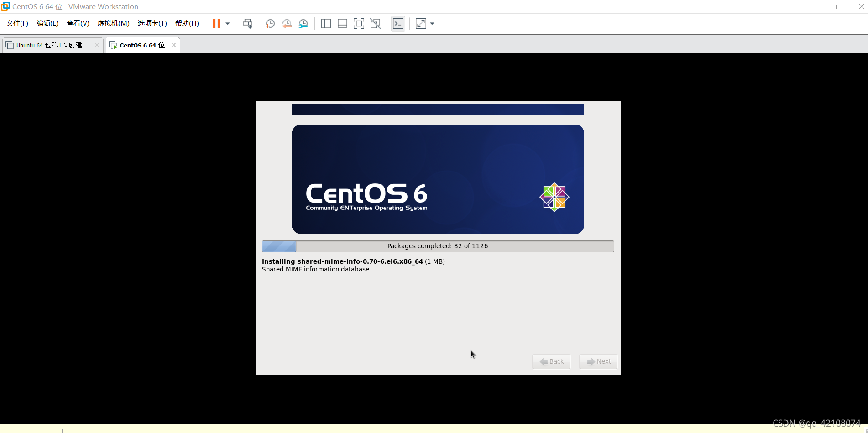Select the CentOS 6 64 位 tab
Viewport: 868px width, 433px height.
click(142, 45)
